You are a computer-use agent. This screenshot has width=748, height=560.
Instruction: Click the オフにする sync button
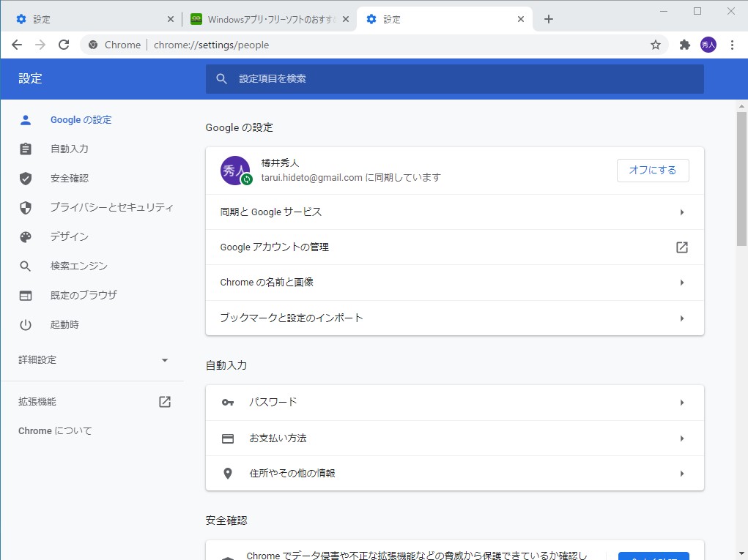[652, 170]
